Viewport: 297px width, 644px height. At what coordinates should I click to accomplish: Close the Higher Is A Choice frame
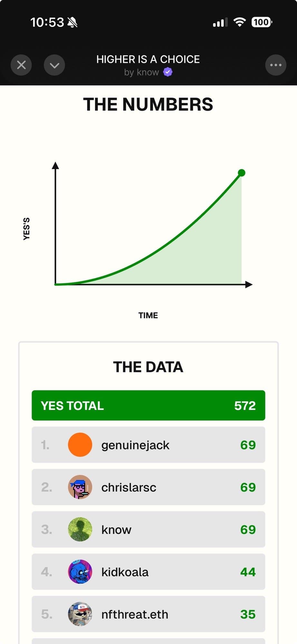[21, 65]
